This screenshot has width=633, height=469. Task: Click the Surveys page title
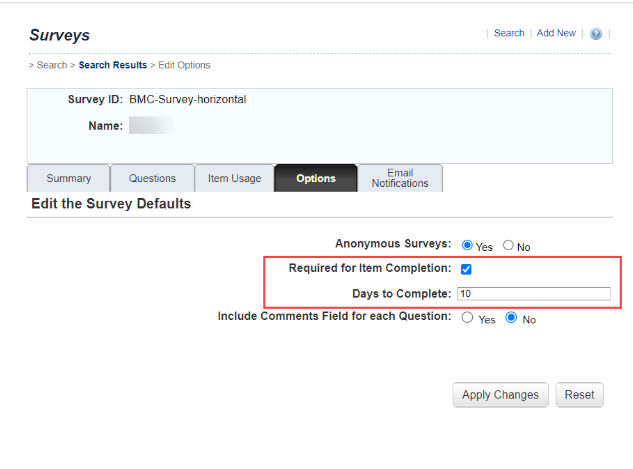point(60,35)
